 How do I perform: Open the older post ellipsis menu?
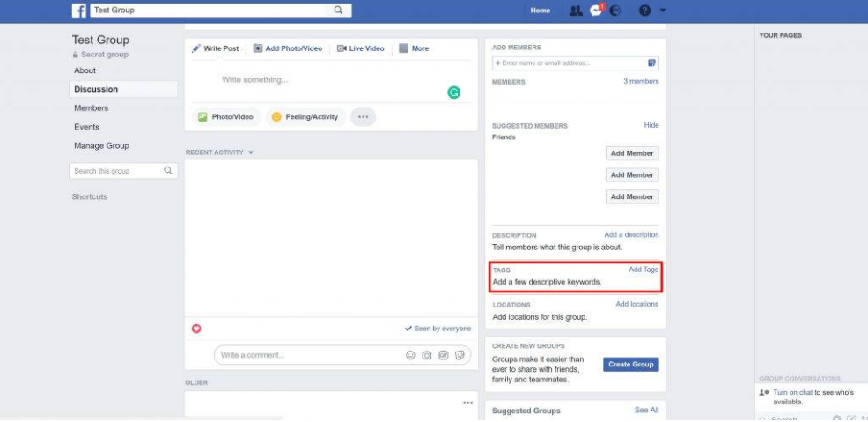(x=467, y=403)
